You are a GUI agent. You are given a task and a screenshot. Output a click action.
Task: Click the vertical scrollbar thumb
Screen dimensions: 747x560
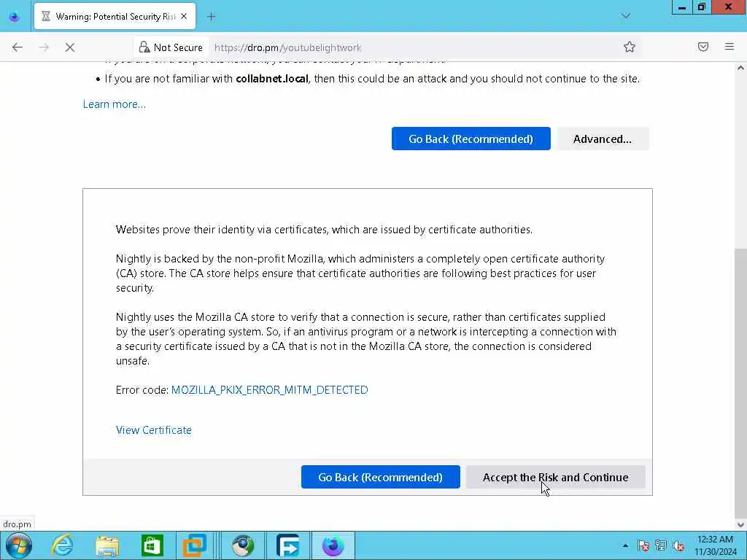coord(740,384)
